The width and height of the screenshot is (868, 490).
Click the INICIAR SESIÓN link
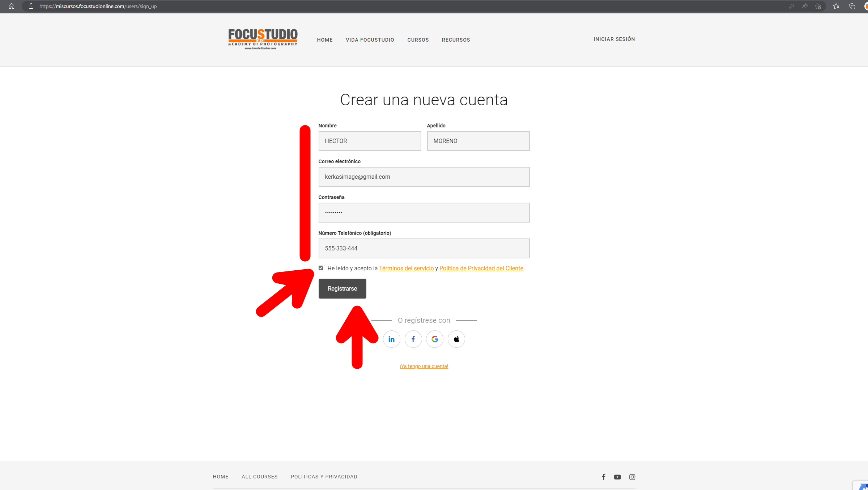614,39
